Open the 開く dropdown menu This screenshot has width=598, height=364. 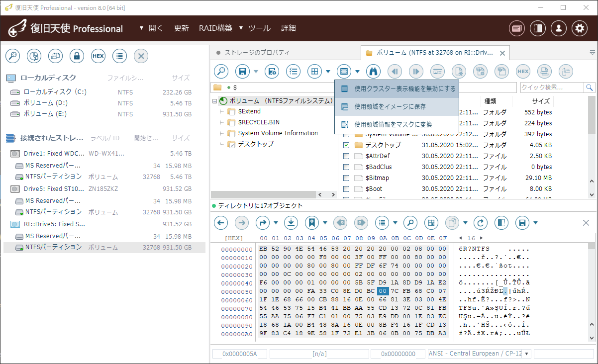pyautogui.click(x=152, y=28)
